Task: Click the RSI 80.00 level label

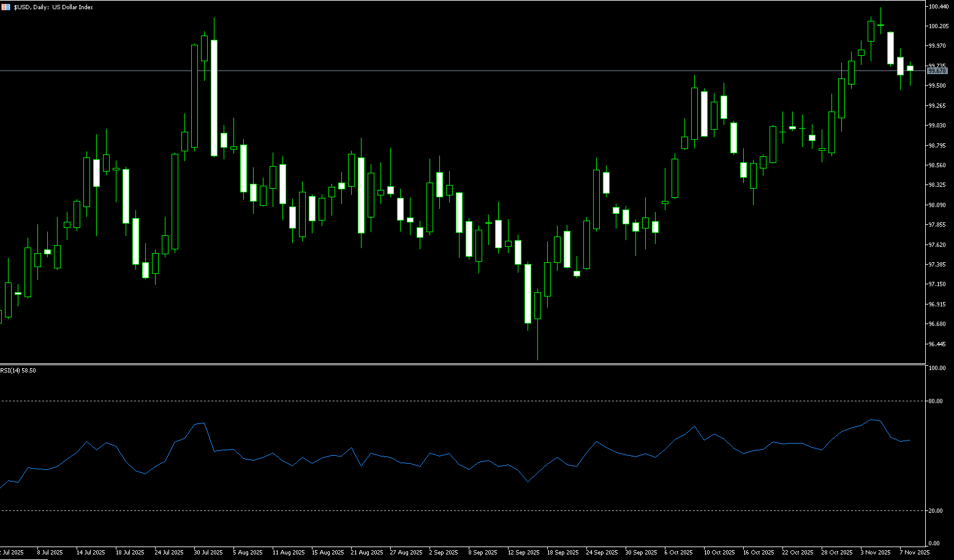Action: (x=936, y=401)
